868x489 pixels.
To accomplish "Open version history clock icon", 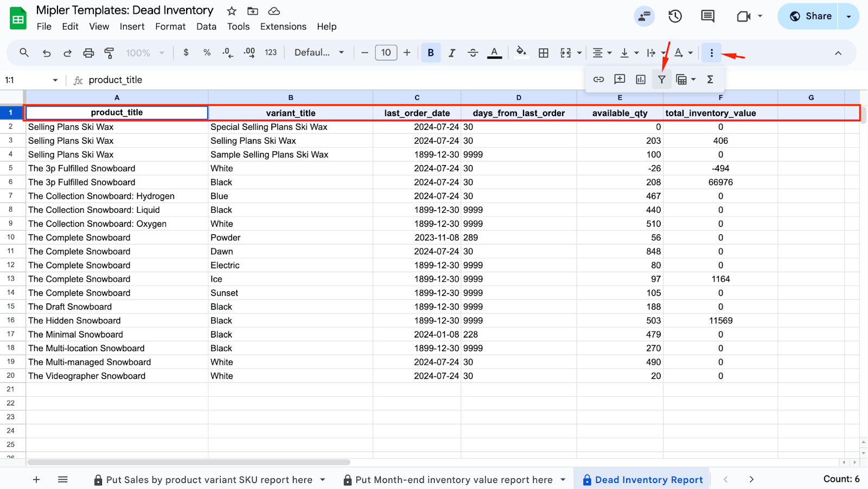I will pyautogui.click(x=675, y=16).
